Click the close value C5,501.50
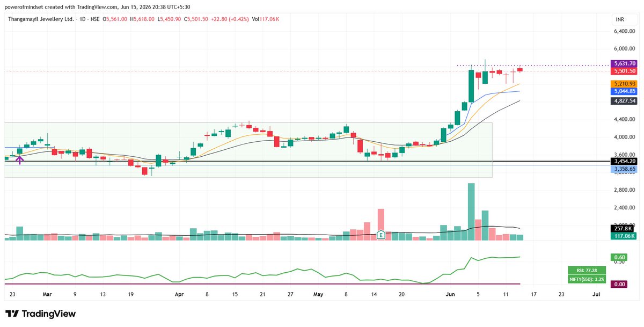Image resolution: width=644 pixels, height=327 pixels. click(196, 19)
